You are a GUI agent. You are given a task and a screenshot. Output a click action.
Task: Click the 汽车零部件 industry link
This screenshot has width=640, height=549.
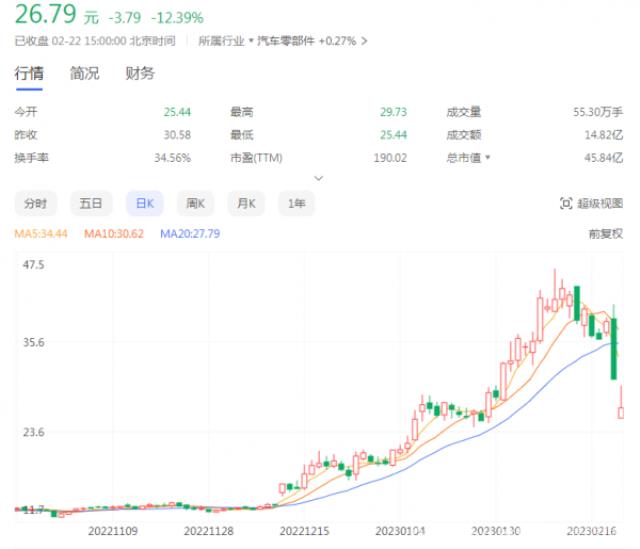coord(286,41)
